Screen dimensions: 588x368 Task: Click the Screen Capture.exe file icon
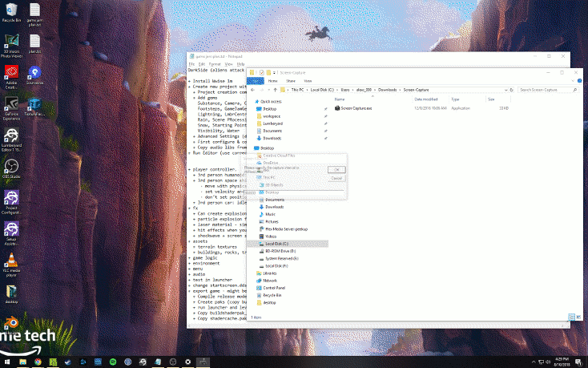(336, 108)
